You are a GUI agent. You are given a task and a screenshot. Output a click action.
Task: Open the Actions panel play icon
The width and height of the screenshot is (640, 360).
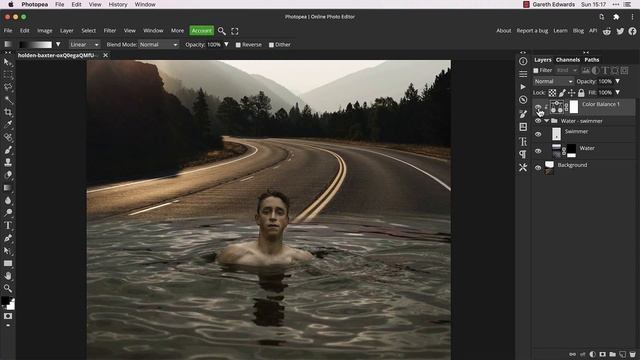click(523, 87)
